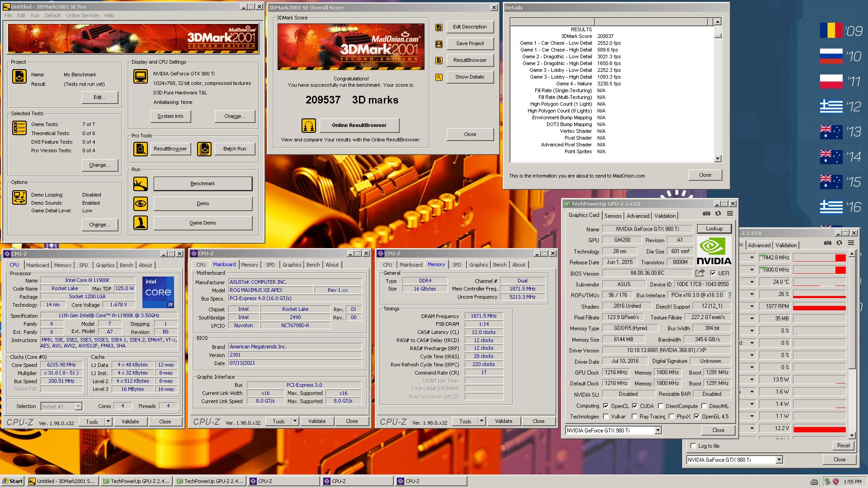Click the GPU-Z Sensors scrollbar down arrow
This screenshot has width=868, height=488.
coord(852,436)
